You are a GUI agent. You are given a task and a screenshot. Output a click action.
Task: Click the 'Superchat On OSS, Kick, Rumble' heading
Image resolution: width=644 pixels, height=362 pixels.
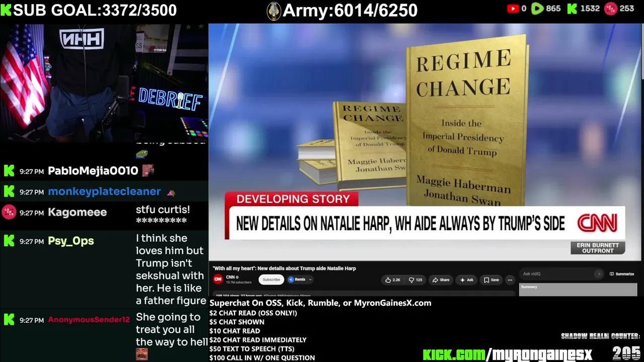point(320,303)
